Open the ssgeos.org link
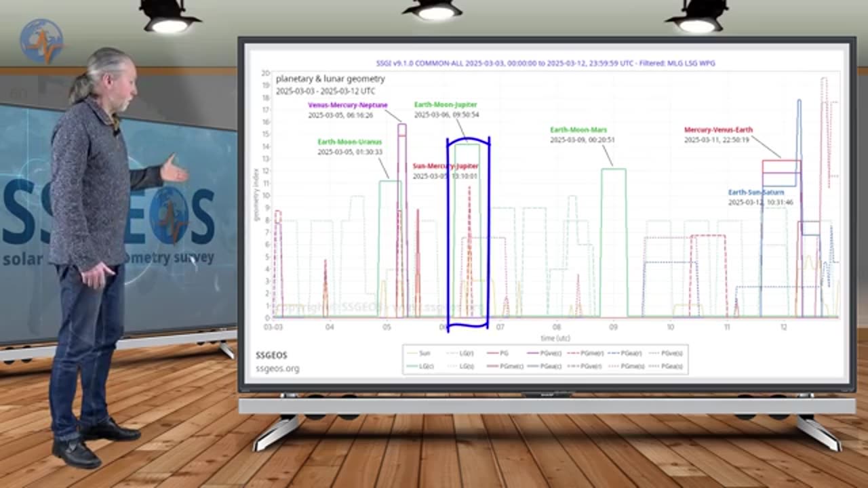Screen dimensions: 868x488 point(277,369)
